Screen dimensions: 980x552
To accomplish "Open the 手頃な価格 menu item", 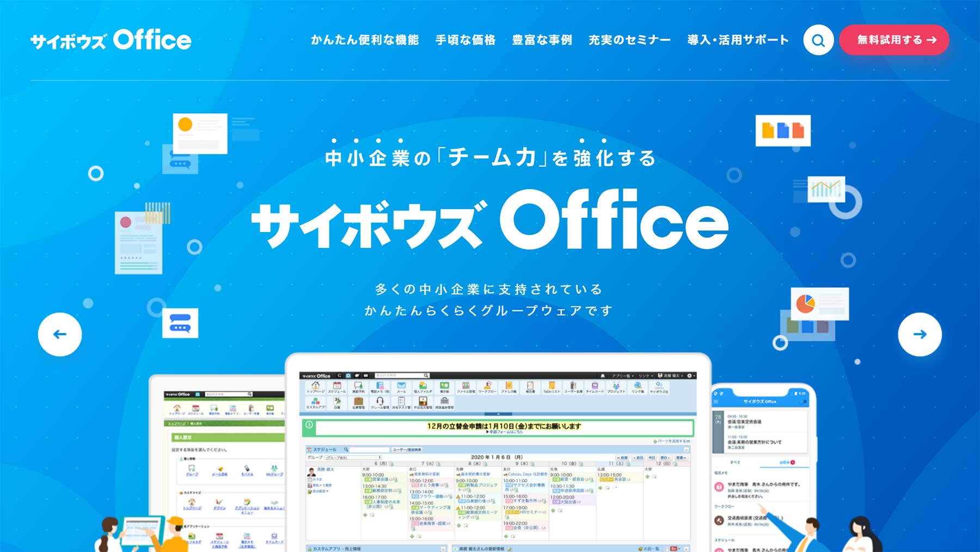I will (x=465, y=40).
